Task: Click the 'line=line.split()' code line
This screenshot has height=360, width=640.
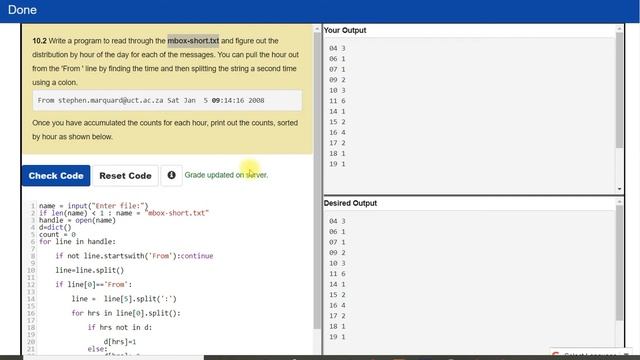Action: pos(89,270)
